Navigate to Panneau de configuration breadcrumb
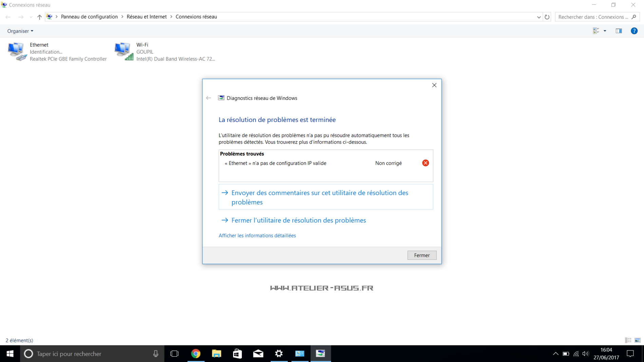Image resolution: width=644 pixels, height=362 pixels. (89, 17)
